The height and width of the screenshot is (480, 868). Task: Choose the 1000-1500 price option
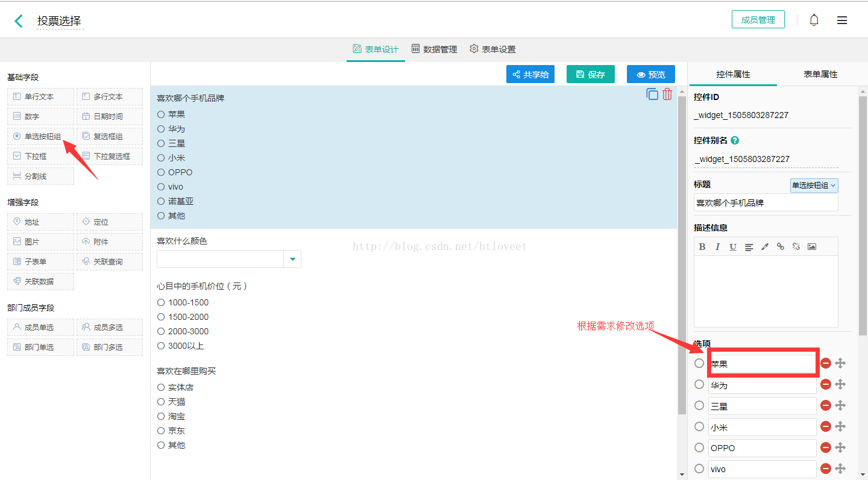point(161,302)
